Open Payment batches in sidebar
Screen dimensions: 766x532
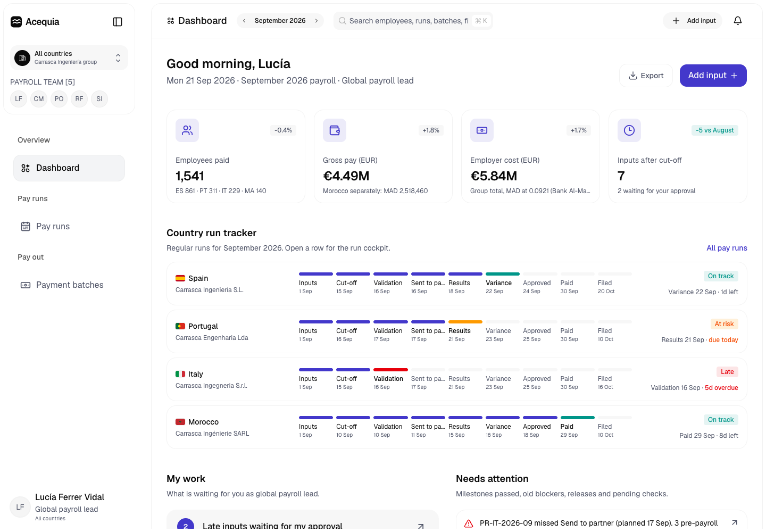69,285
